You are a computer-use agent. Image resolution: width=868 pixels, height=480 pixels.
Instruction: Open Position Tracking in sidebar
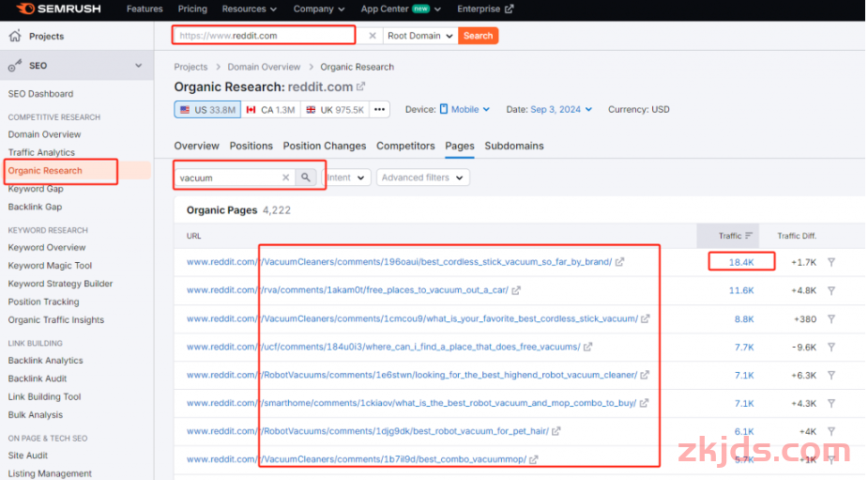coord(44,302)
